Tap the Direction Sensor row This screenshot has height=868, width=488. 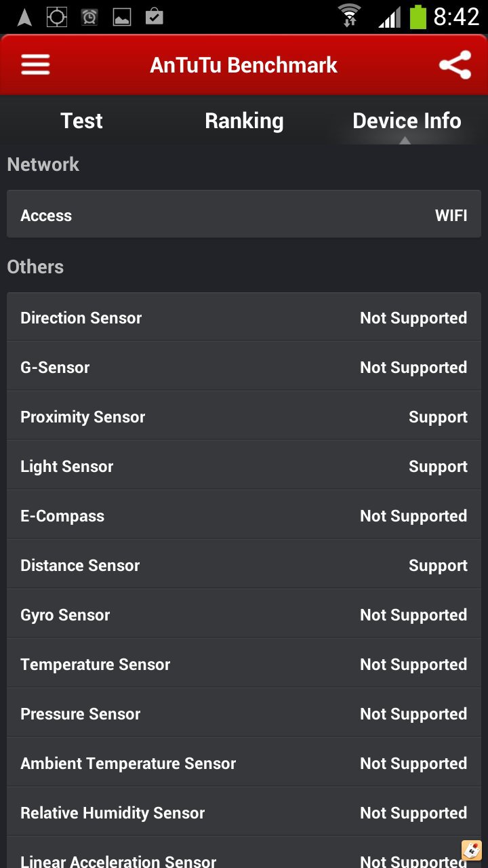click(244, 317)
